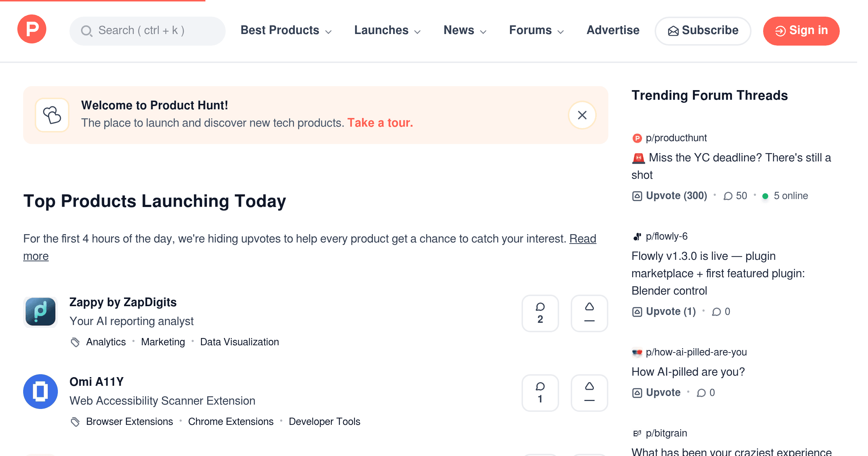Select the Marketing topic tag

tap(163, 342)
